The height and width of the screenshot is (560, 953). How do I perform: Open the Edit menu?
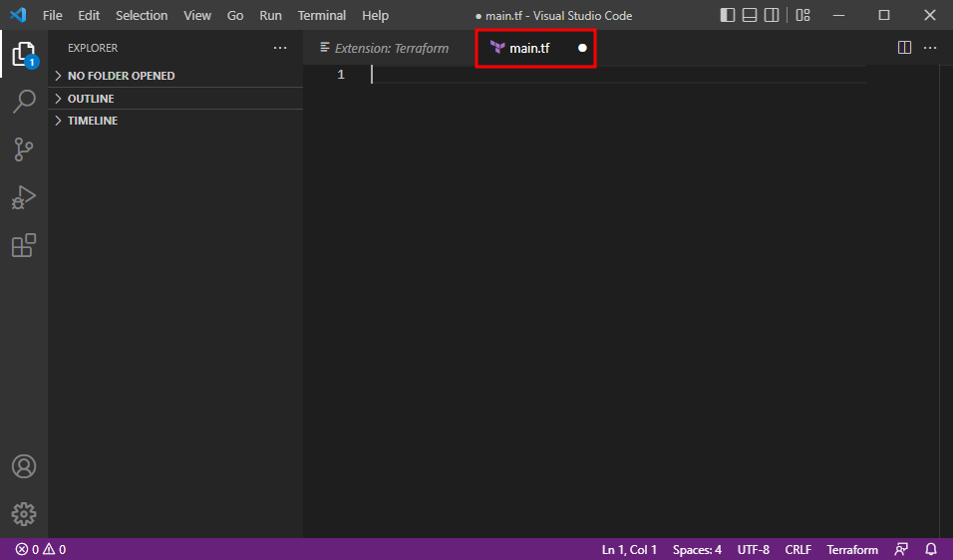[89, 15]
